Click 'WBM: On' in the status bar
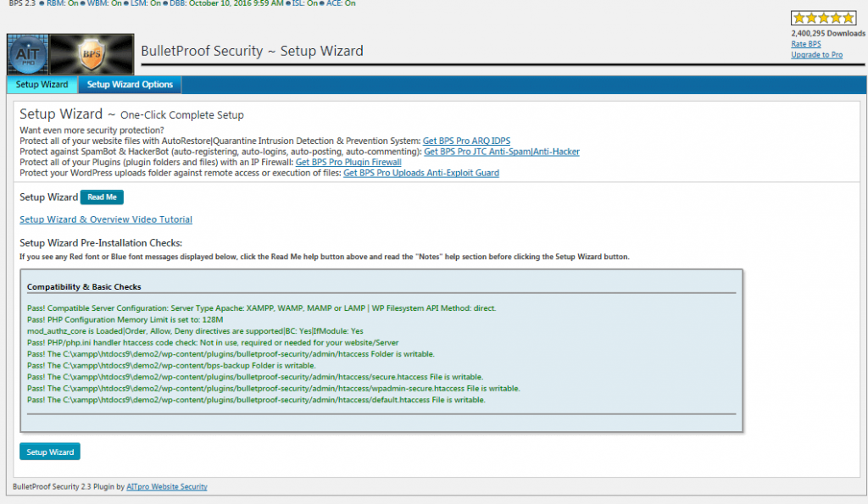This screenshot has height=504, width=868. click(104, 3)
